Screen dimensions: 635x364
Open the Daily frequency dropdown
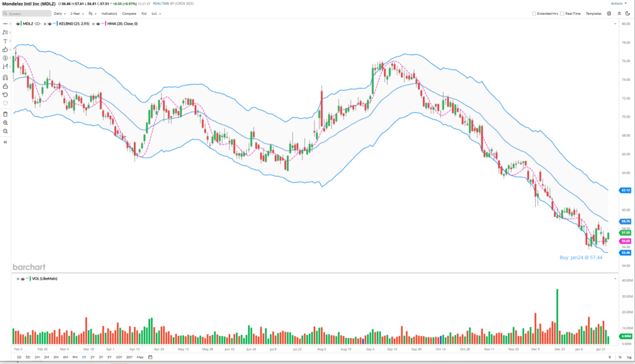(x=60, y=13)
